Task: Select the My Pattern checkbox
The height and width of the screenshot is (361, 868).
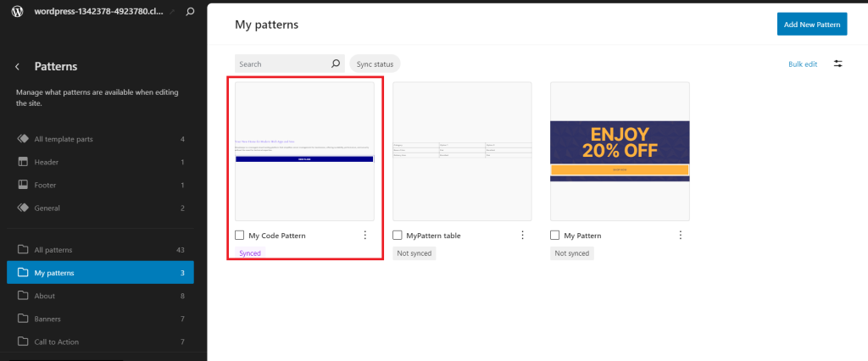Action: [x=555, y=236]
